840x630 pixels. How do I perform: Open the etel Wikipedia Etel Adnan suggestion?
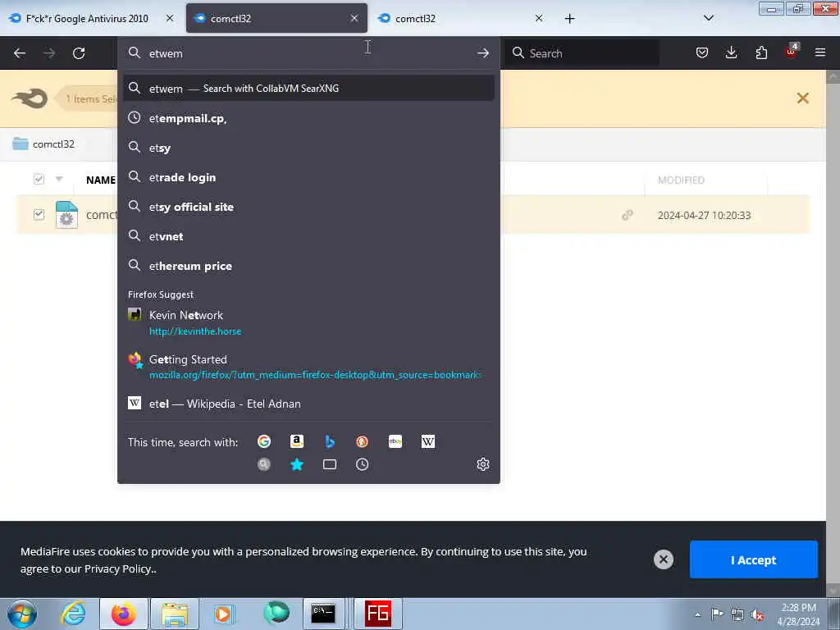(x=308, y=404)
